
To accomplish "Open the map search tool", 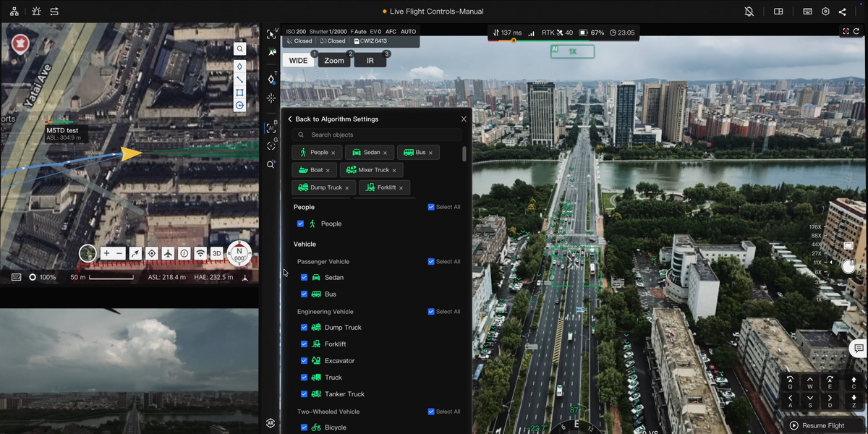I will 239,49.
